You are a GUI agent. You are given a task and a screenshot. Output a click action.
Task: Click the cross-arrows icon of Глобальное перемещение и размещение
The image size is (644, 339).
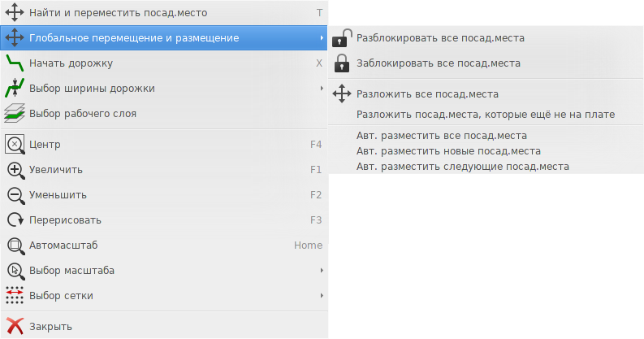pos(15,38)
